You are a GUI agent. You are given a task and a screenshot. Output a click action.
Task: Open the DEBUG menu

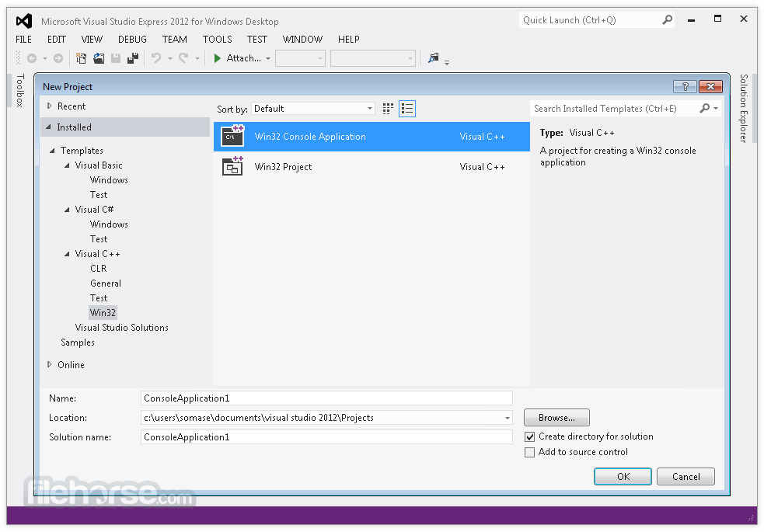point(133,40)
